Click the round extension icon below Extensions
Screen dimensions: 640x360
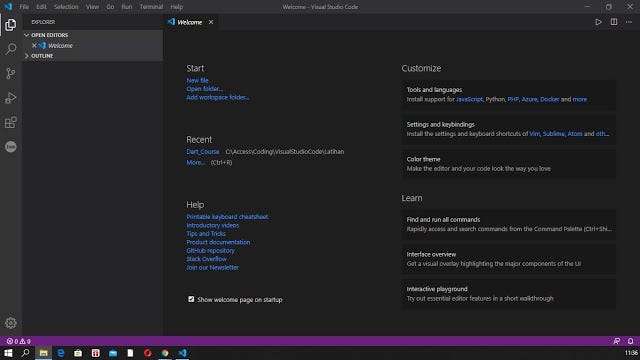[11, 147]
